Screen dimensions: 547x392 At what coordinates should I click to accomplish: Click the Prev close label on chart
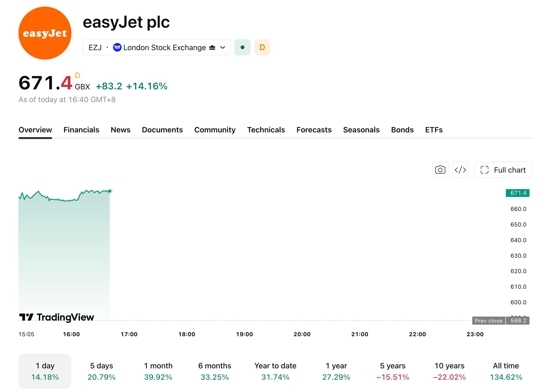pyautogui.click(x=488, y=320)
